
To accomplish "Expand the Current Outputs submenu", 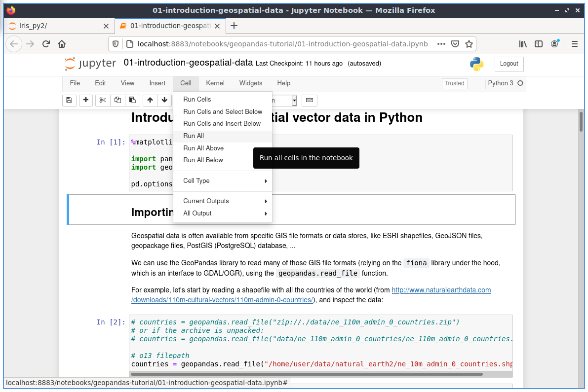I will pyautogui.click(x=223, y=201).
